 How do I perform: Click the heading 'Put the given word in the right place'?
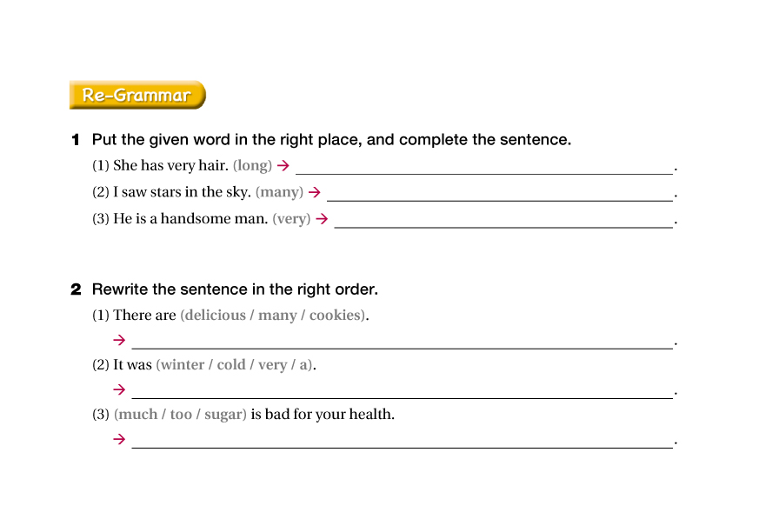click(x=331, y=139)
